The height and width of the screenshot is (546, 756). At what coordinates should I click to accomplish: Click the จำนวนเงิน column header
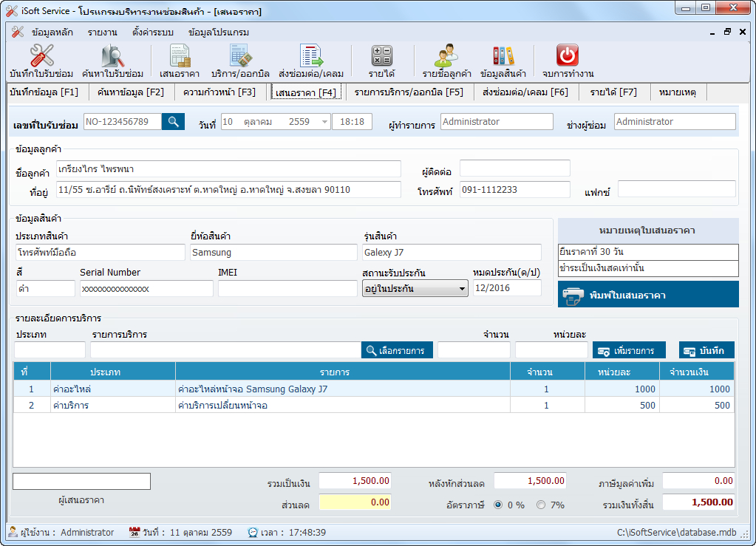[697, 372]
